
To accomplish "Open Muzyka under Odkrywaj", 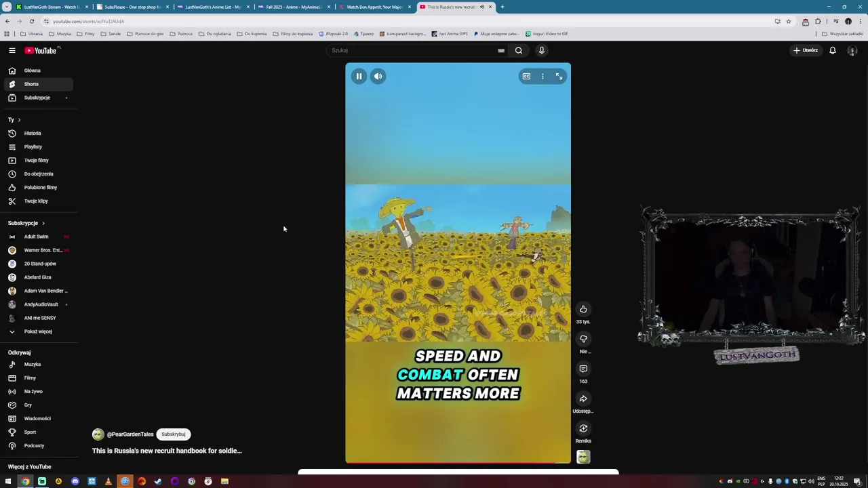I will pos(38,365).
